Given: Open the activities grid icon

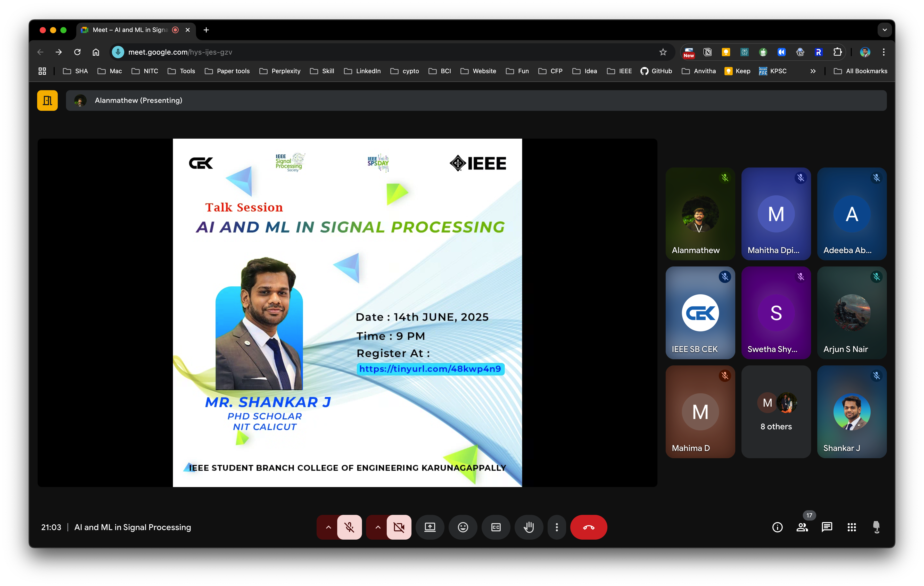Looking at the screenshot, I should click(x=852, y=527).
